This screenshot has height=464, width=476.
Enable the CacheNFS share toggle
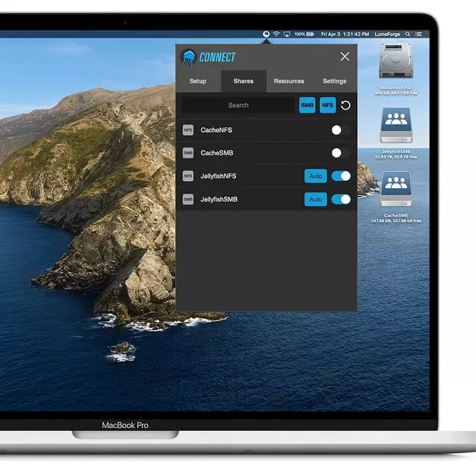pos(341,130)
